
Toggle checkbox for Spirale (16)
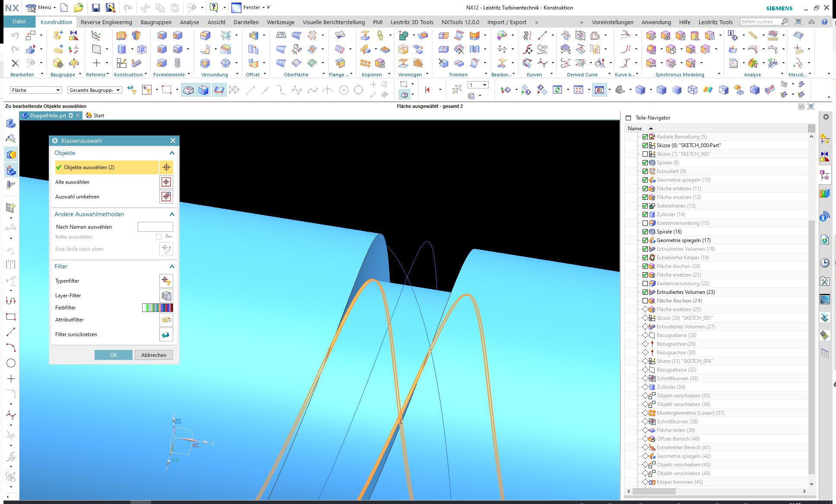pyautogui.click(x=645, y=232)
